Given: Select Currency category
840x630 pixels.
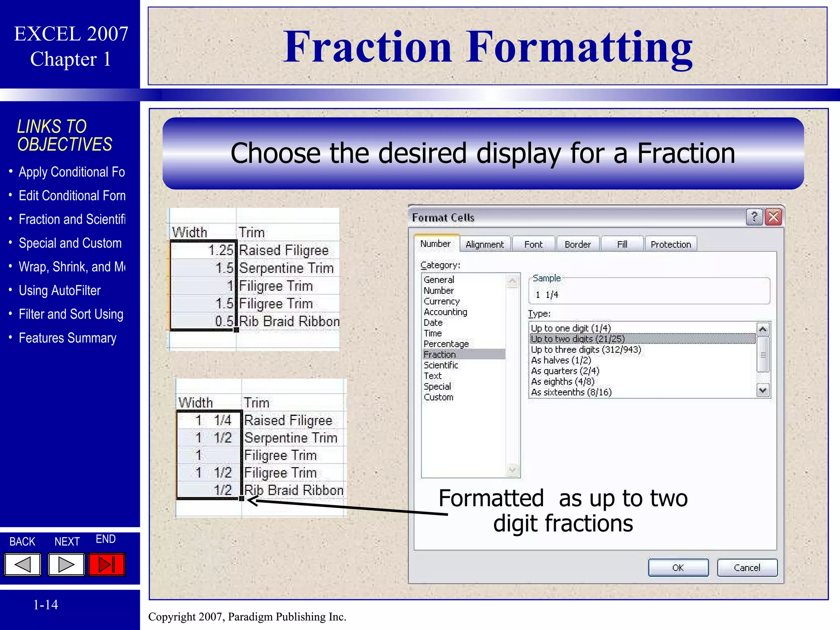Looking at the screenshot, I should coord(442,301).
